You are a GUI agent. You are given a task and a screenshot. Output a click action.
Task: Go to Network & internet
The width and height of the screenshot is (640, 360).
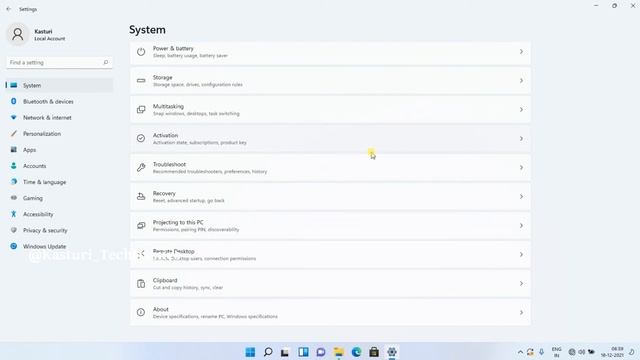click(60, 118)
